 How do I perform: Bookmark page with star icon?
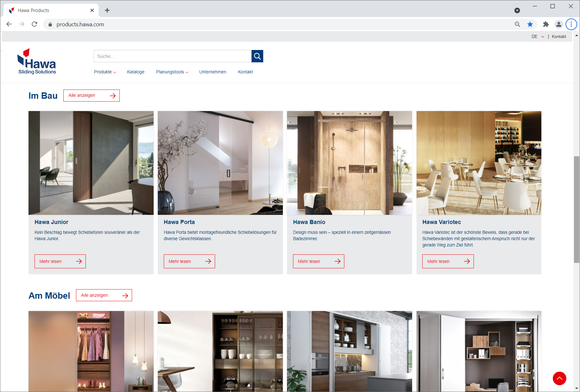(x=530, y=24)
